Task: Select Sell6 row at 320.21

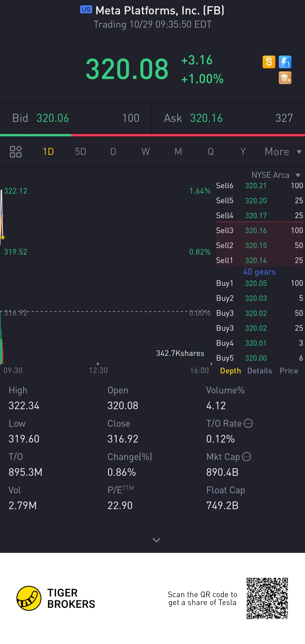Action: click(x=260, y=186)
